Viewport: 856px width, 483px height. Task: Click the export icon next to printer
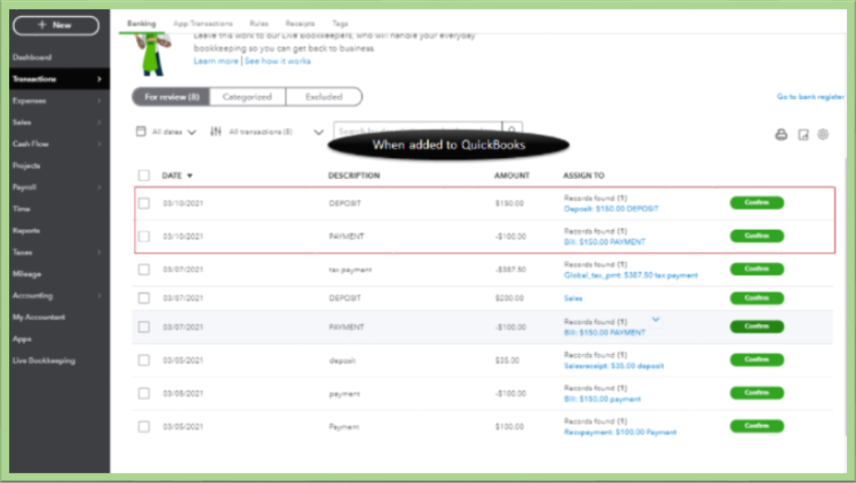tap(803, 134)
